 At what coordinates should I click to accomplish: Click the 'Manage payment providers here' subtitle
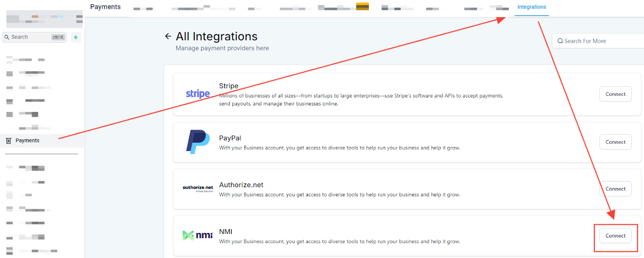pyautogui.click(x=222, y=48)
